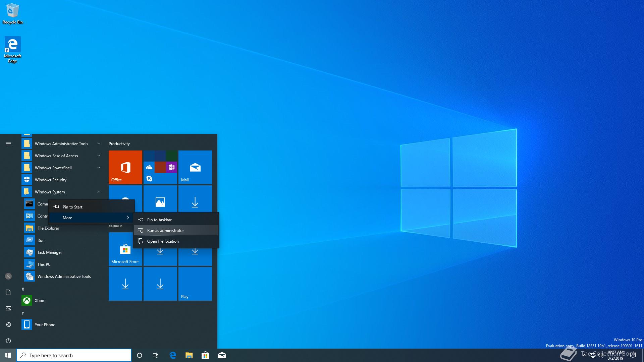Collapse the Windows System folder chevron

coord(99,192)
